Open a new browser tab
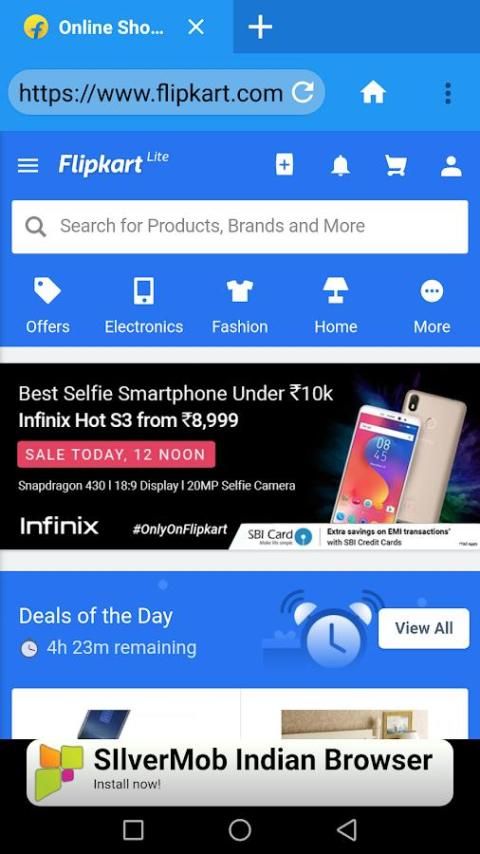 [260, 27]
